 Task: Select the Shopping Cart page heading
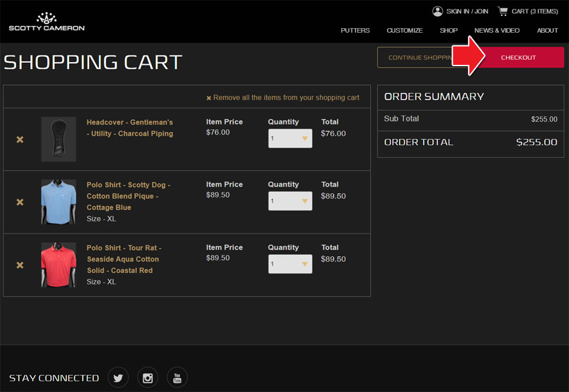pos(93,62)
